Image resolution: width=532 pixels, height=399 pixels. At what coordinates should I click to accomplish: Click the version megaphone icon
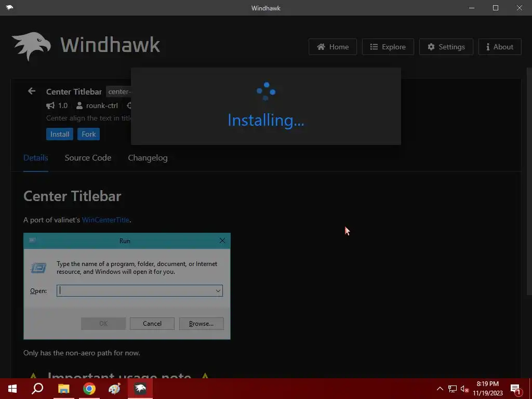click(x=50, y=105)
